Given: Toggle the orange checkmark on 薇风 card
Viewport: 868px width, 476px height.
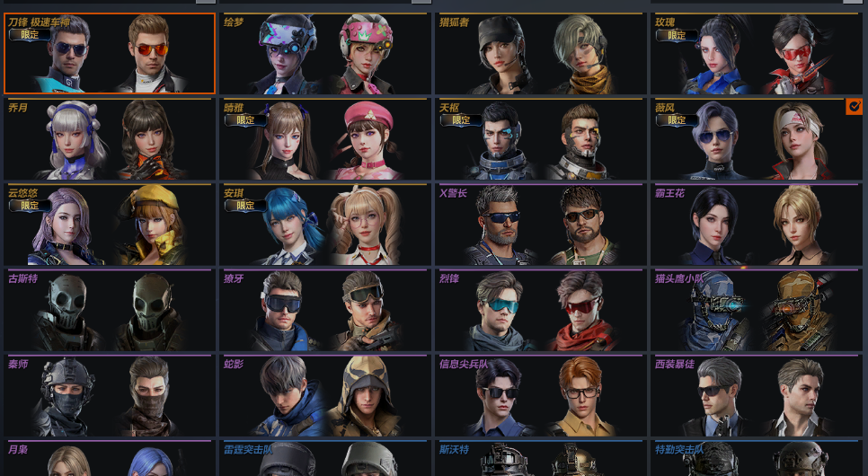Looking at the screenshot, I should [854, 107].
